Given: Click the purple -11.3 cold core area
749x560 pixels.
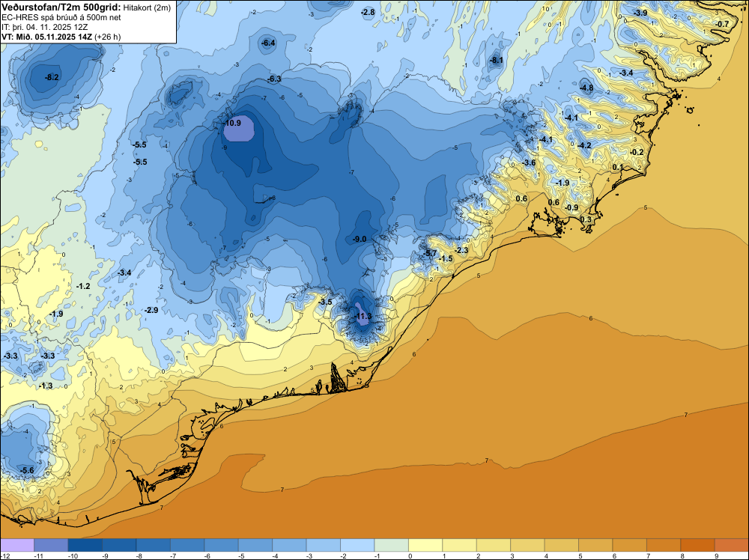Looking at the screenshot, I should pyautogui.click(x=360, y=315).
